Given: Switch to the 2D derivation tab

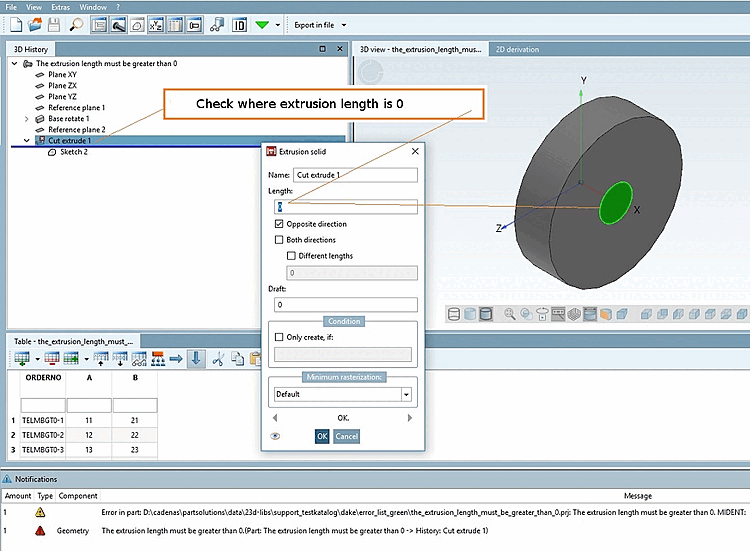Looking at the screenshot, I should (x=517, y=49).
